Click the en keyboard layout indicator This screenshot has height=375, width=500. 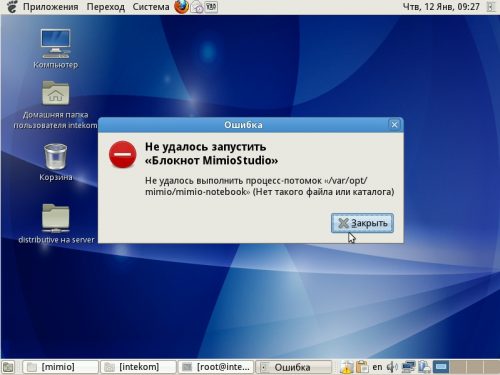[377, 367]
